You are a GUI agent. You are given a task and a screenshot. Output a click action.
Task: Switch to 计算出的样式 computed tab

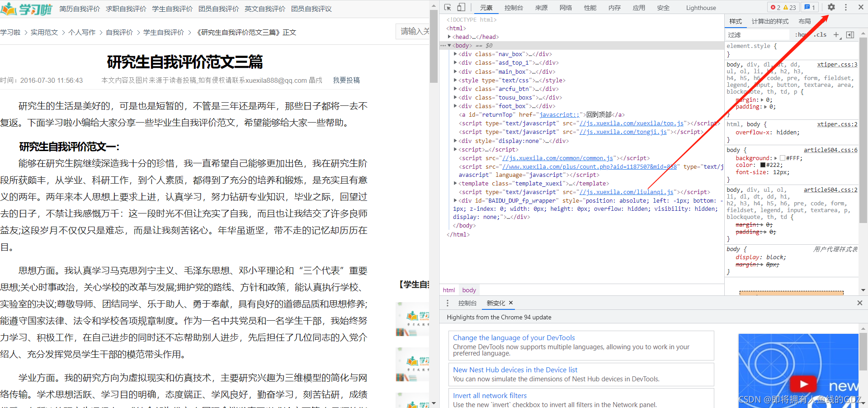pyautogui.click(x=770, y=21)
